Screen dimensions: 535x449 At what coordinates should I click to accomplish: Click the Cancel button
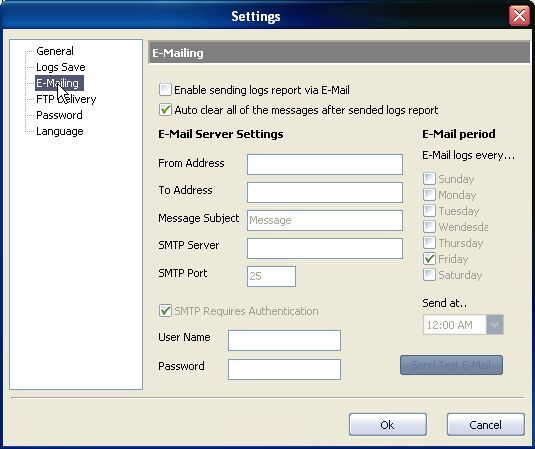pos(486,424)
